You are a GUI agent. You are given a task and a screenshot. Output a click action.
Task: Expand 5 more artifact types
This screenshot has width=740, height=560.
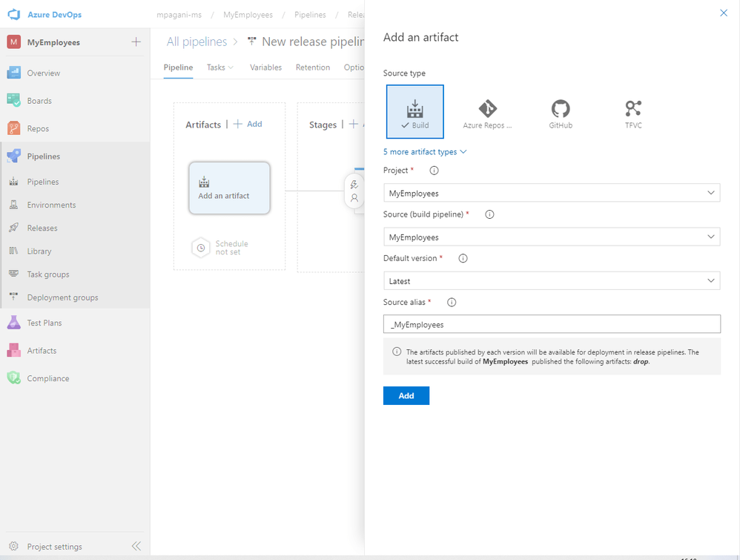[x=425, y=151]
